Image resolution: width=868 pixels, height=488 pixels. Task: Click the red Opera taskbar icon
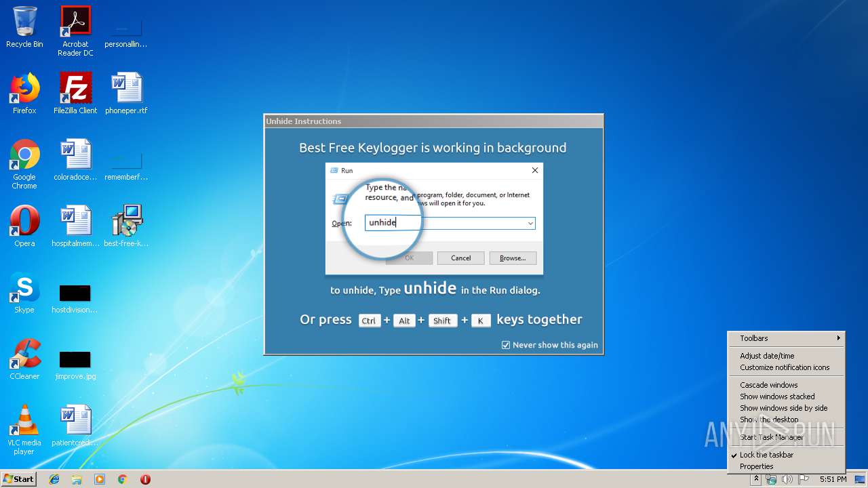145,479
